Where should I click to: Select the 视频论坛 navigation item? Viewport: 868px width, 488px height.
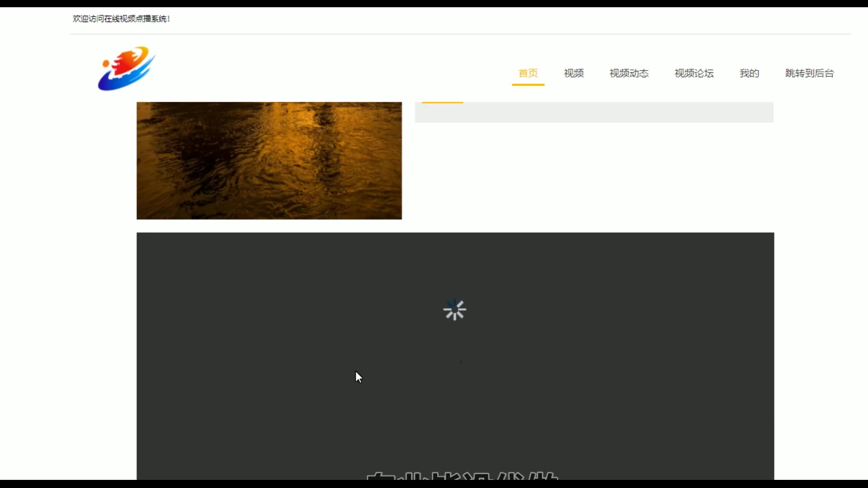click(x=694, y=73)
